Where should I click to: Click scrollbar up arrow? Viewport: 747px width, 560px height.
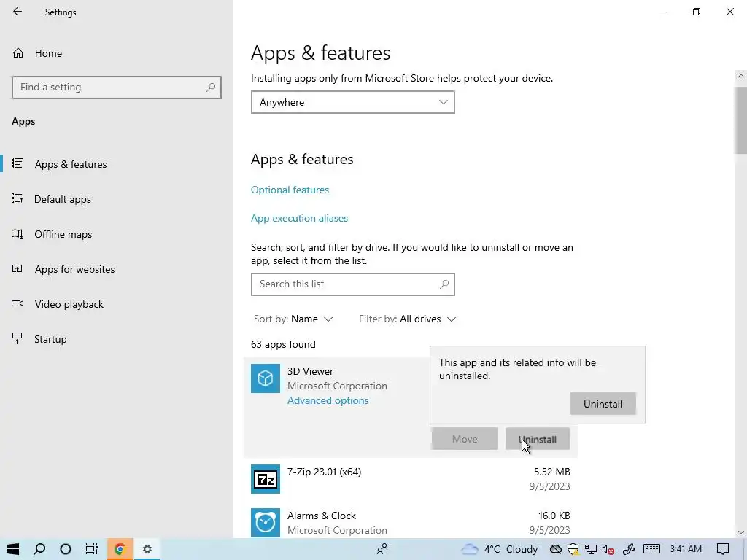tap(741, 76)
